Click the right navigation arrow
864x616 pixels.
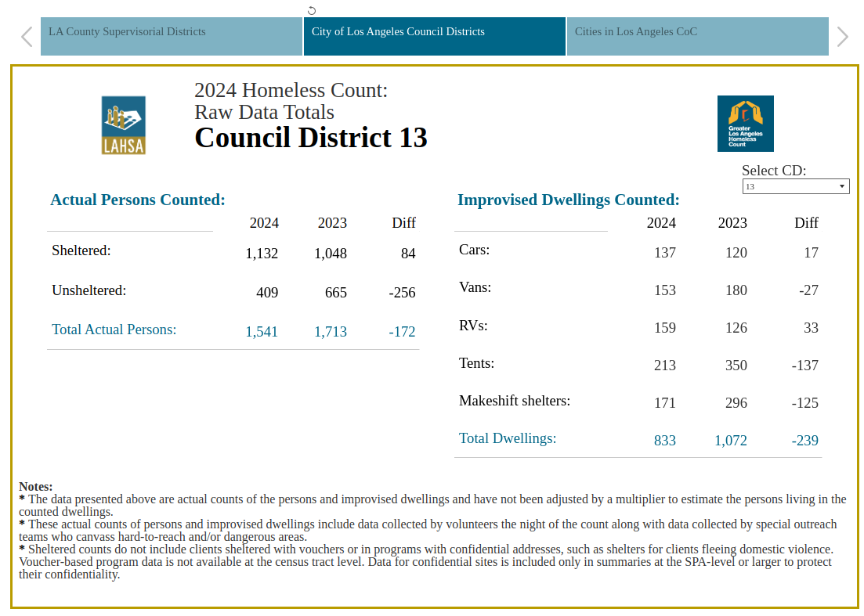pos(842,36)
